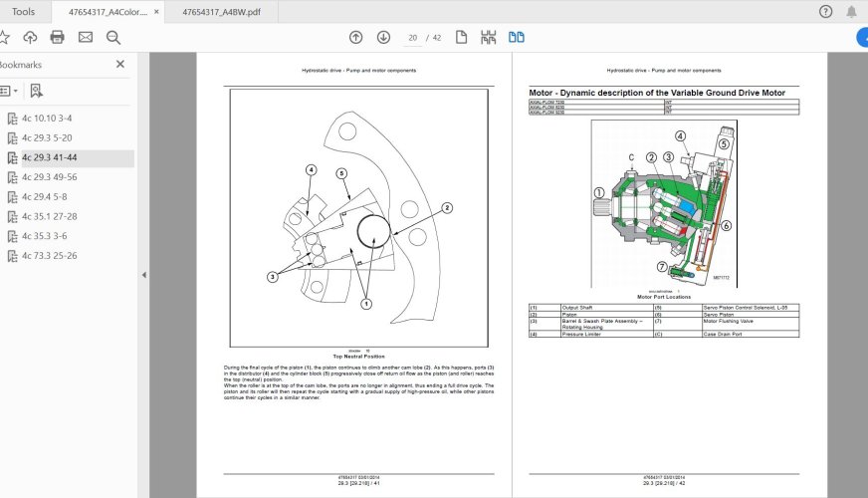Click bookmark icon beside 4c 35.3 3-6
The width and height of the screenshot is (868, 498).
pos(12,236)
